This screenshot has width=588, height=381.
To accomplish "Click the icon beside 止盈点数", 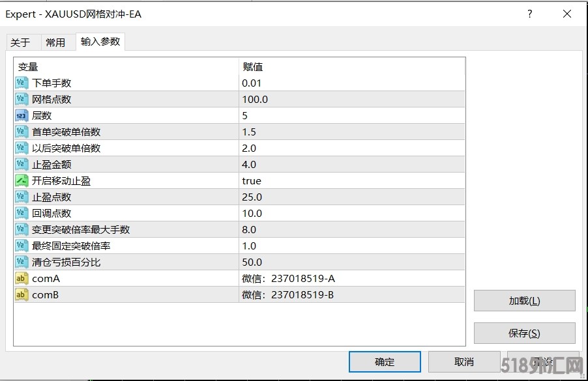I will tap(22, 197).
